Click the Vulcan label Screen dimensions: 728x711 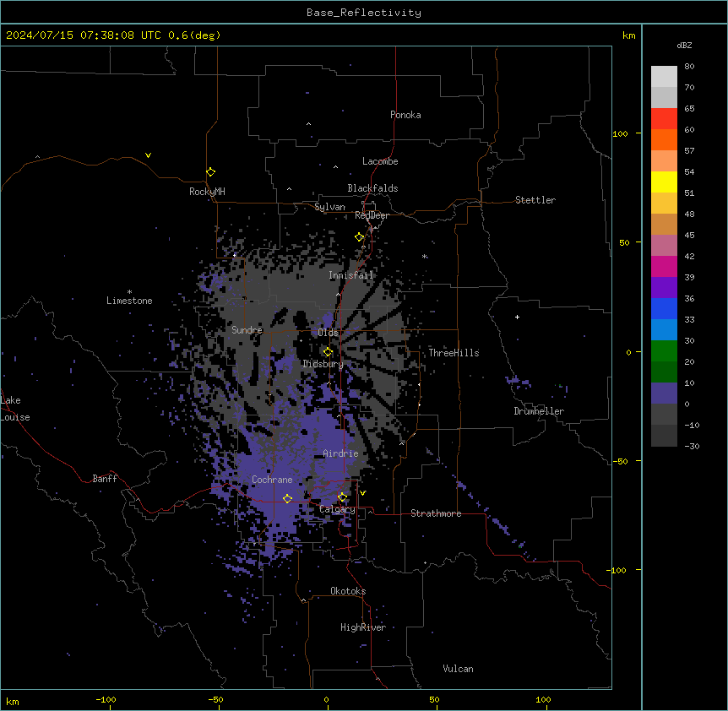tap(458, 669)
